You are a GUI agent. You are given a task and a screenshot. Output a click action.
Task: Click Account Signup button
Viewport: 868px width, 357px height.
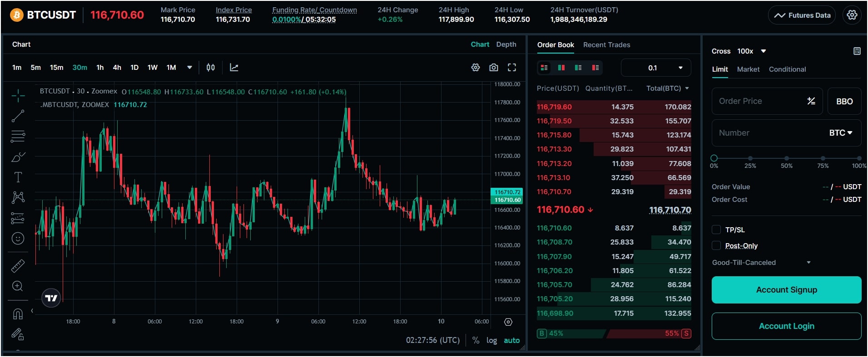pyautogui.click(x=786, y=290)
